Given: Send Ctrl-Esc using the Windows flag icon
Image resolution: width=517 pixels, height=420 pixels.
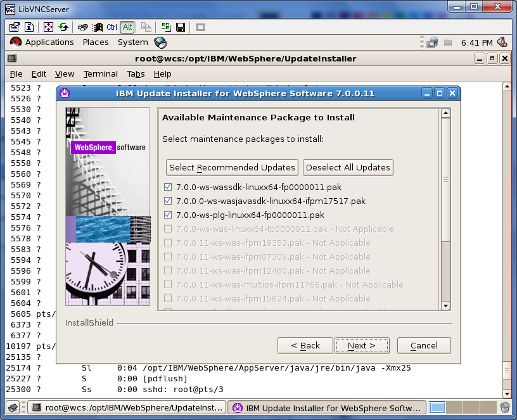Looking at the screenshot, I should pos(98,27).
